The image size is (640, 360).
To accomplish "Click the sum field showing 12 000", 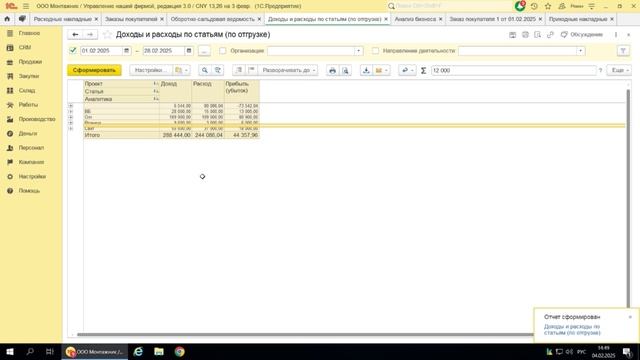I will [x=513, y=70].
